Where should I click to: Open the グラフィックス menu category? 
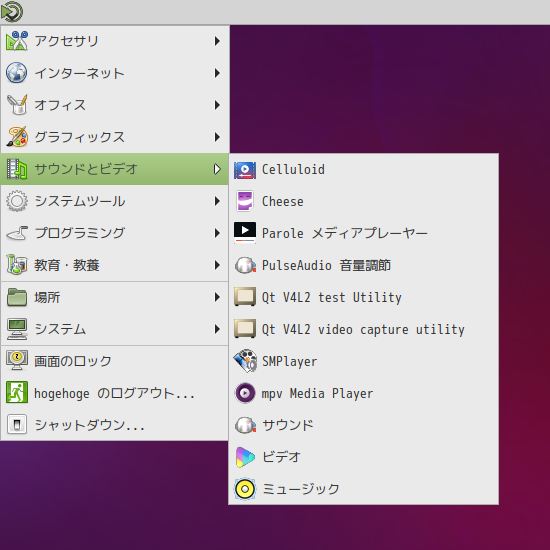pyautogui.click(x=115, y=137)
